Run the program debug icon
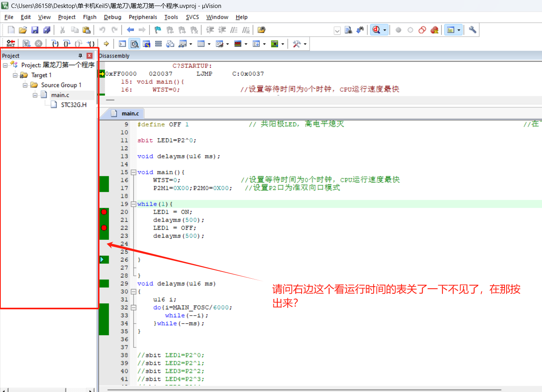This screenshot has width=542, height=392. coord(27,44)
